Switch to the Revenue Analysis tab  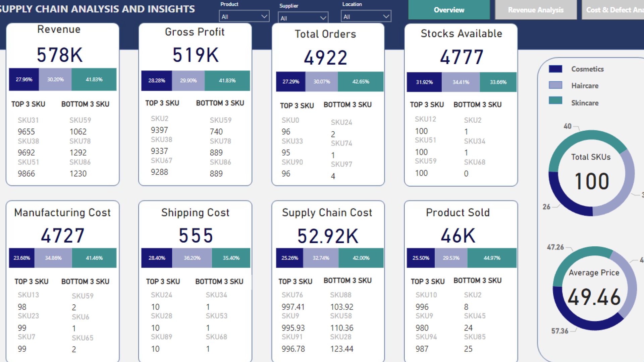point(536,10)
